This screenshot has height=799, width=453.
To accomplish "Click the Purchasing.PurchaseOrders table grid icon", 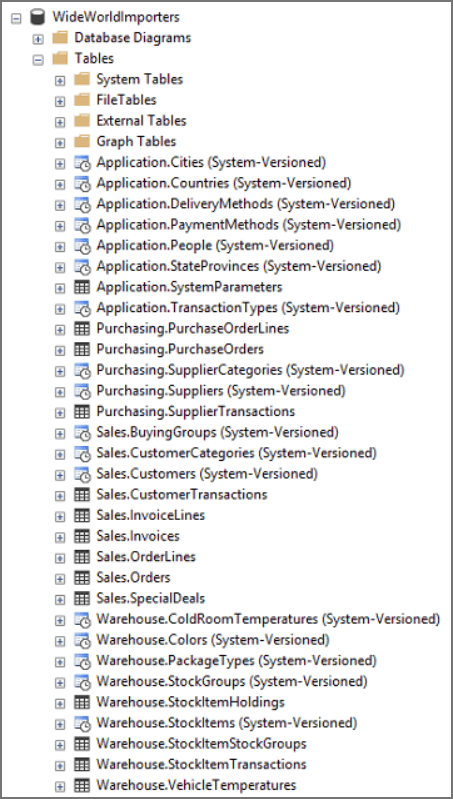I will [82, 350].
